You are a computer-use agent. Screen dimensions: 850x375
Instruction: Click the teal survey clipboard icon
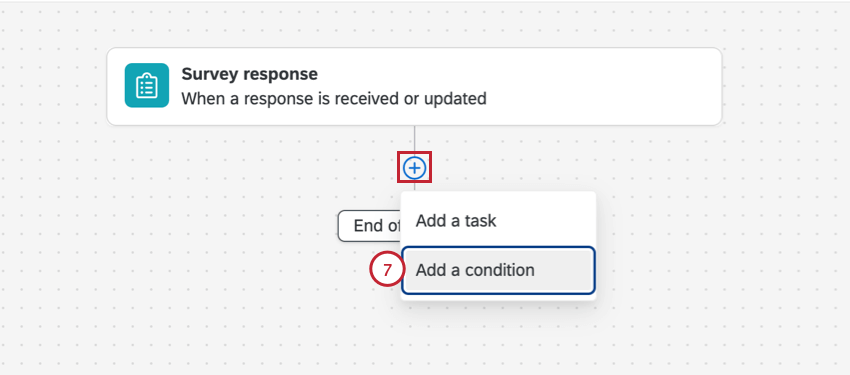[x=146, y=86]
